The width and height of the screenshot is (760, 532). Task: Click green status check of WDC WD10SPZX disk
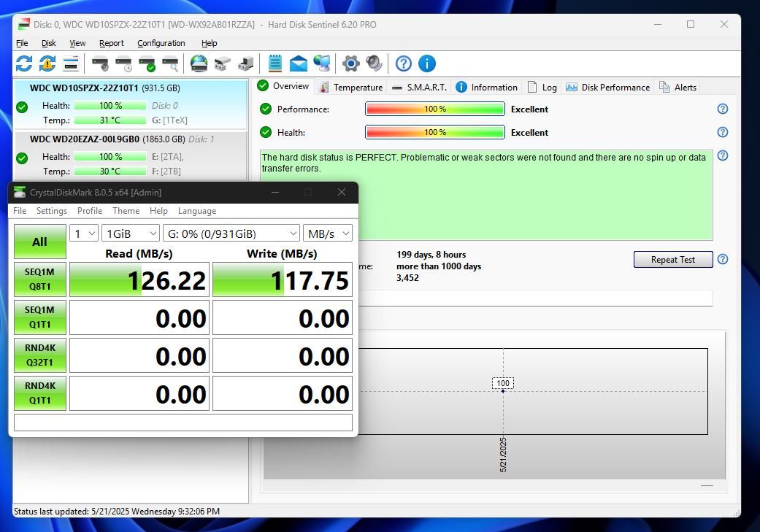[x=22, y=107]
